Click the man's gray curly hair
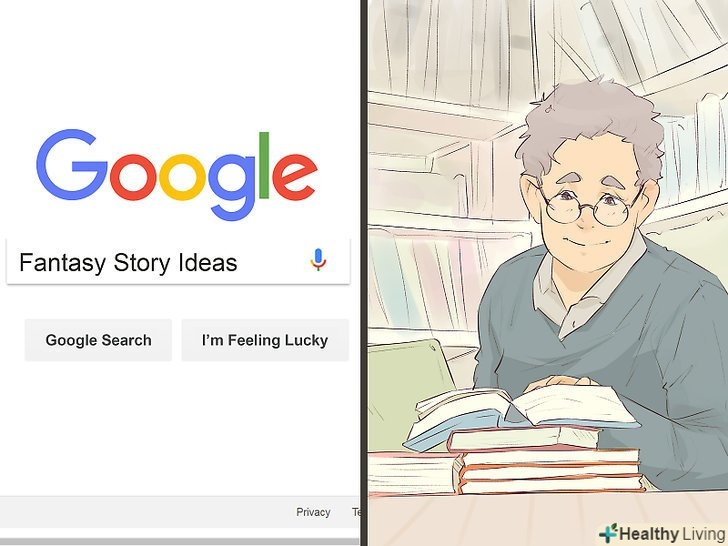The height and width of the screenshot is (546, 728). pyautogui.click(x=592, y=125)
